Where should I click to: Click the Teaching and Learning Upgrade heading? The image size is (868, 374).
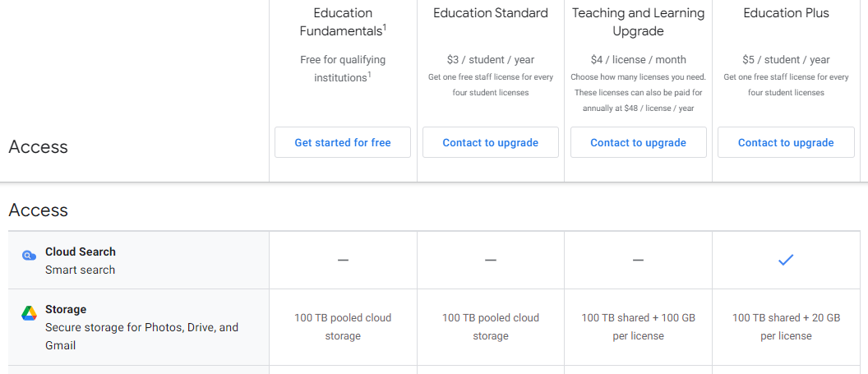coord(638,22)
